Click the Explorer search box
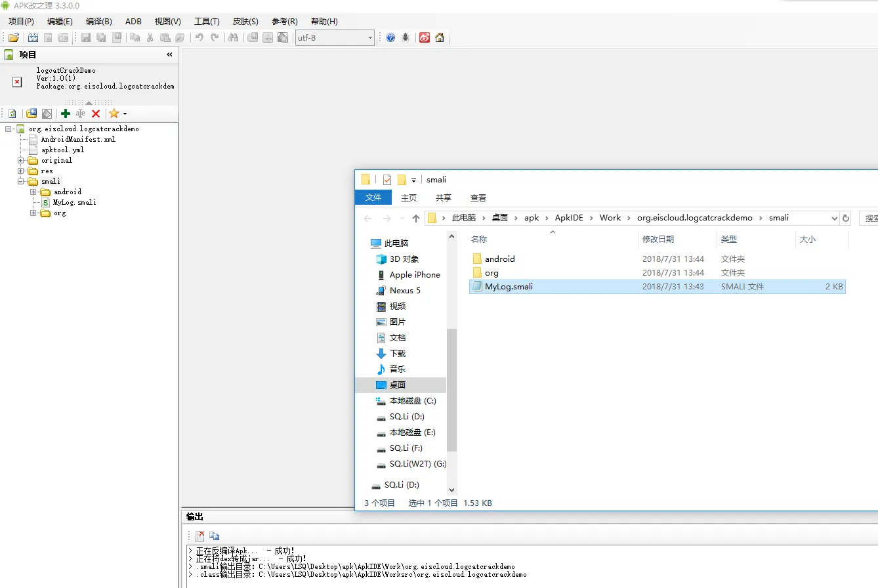This screenshot has width=878, height=588. pos(868,218)
